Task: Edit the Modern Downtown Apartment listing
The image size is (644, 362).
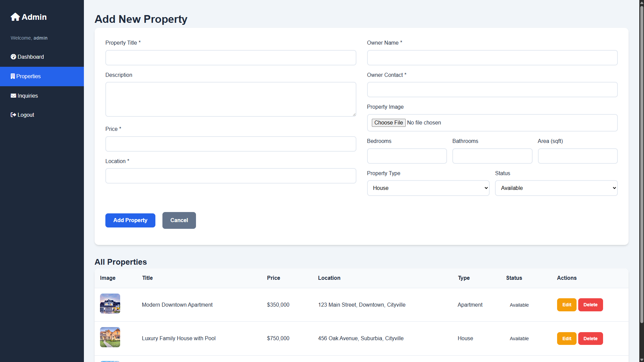Action: tap(566, 305)
